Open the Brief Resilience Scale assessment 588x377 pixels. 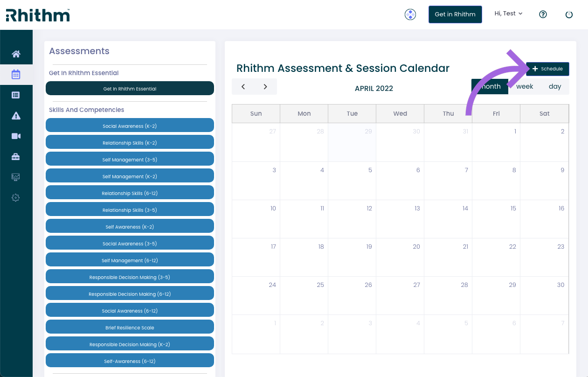(x=130, y=328)
